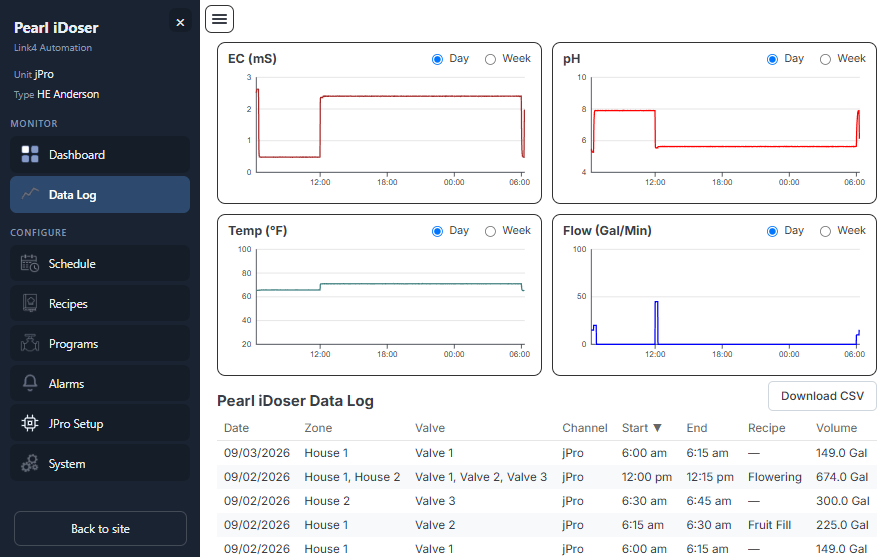
Task: Click the Data Log chart icon
Action: (30, 194)
